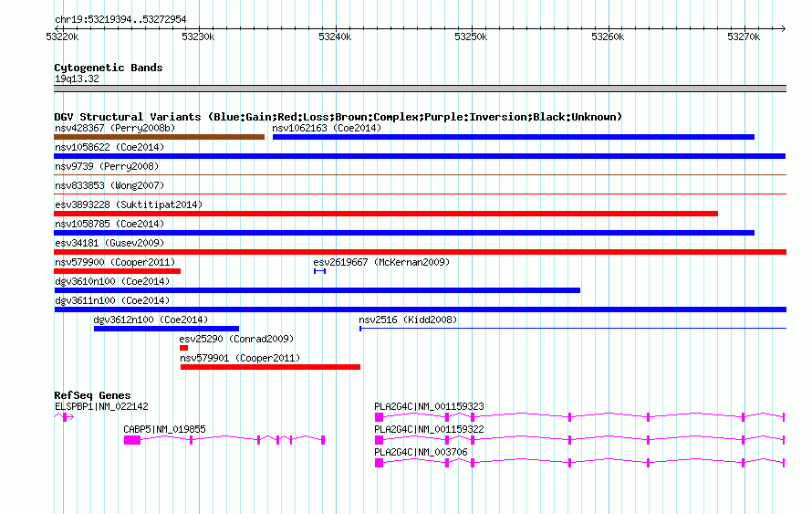Click the esv2619667 (McKernan2009) label
Image resolution: width=812 pixels, height=514 pixels.
pos(381,262)
